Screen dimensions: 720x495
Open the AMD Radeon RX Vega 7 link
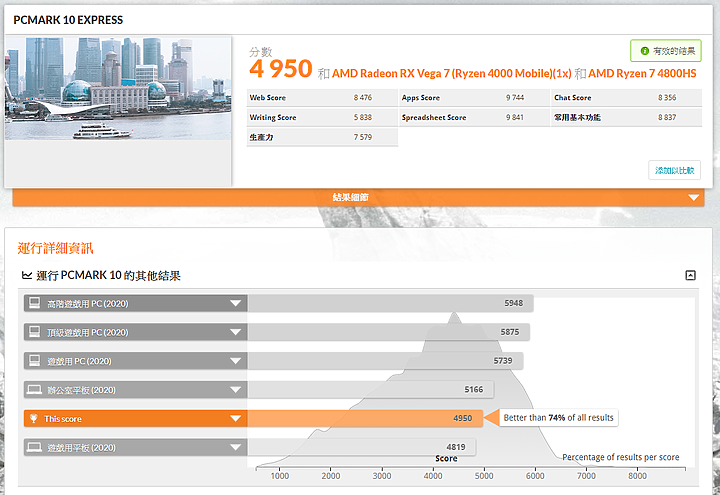pos(451,73)
